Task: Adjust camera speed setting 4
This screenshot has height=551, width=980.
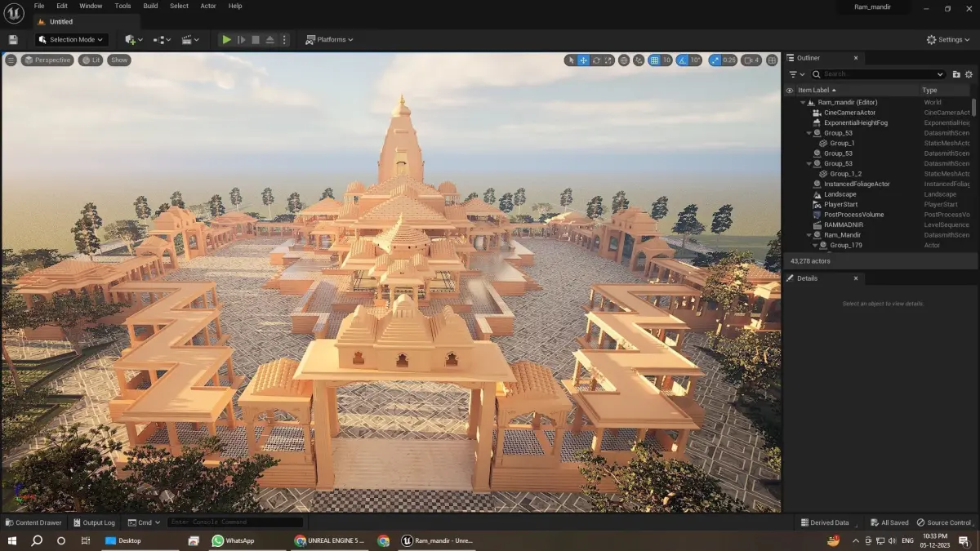Action: (x=751, y=60)
